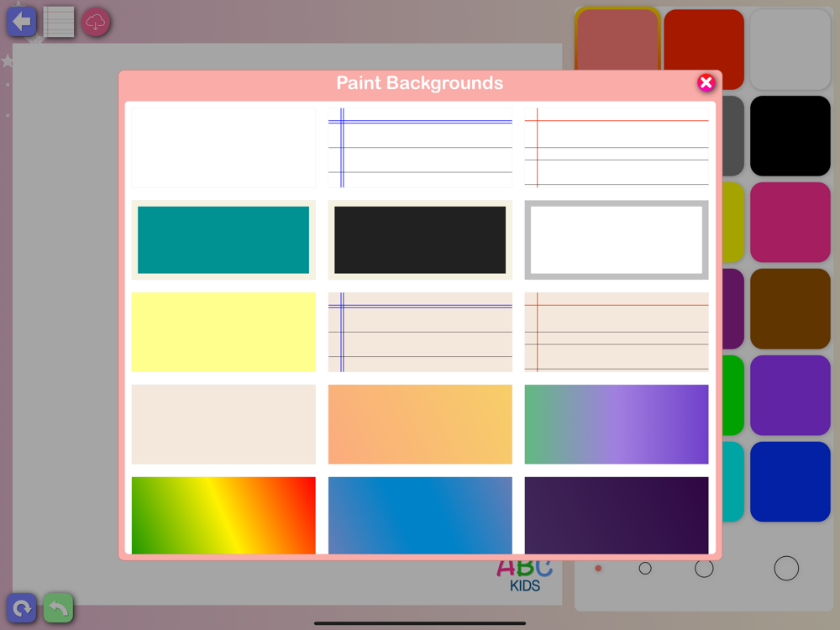Choose the plain beige background
Screen dimensions: 840x630
(x=223, y=423)
